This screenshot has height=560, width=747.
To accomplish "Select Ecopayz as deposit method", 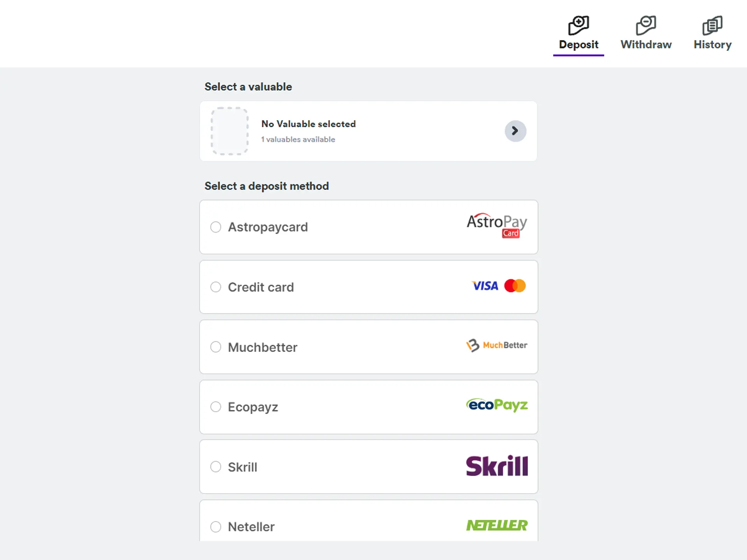I will pyautogui.click(x=215, y=406).
